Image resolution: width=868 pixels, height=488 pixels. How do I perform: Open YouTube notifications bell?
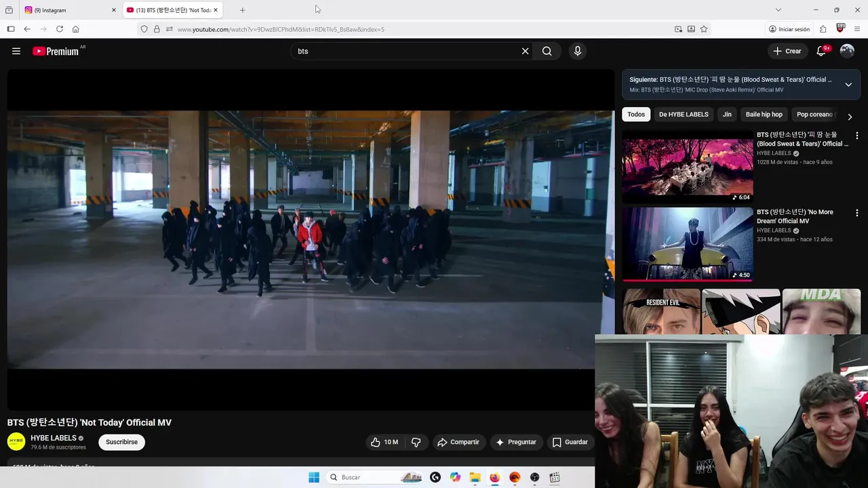(x=821, y=51)
